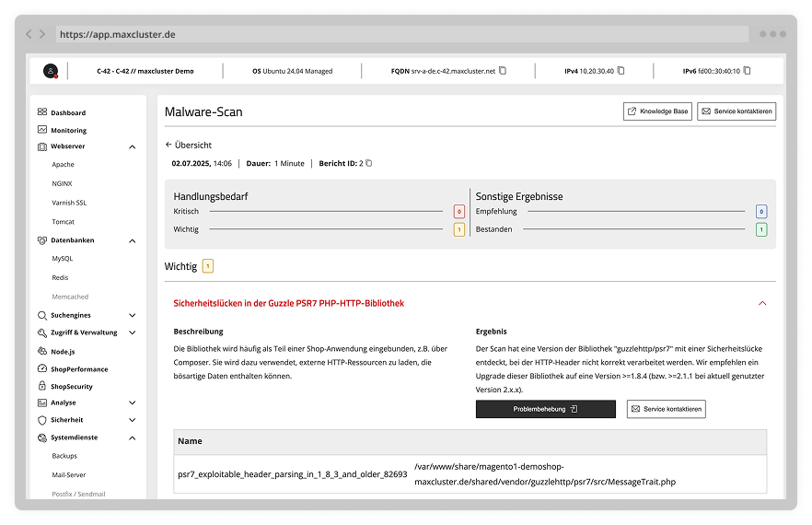Expand the Sicherheit menu

pyautogui.click(x=133, y=420)
